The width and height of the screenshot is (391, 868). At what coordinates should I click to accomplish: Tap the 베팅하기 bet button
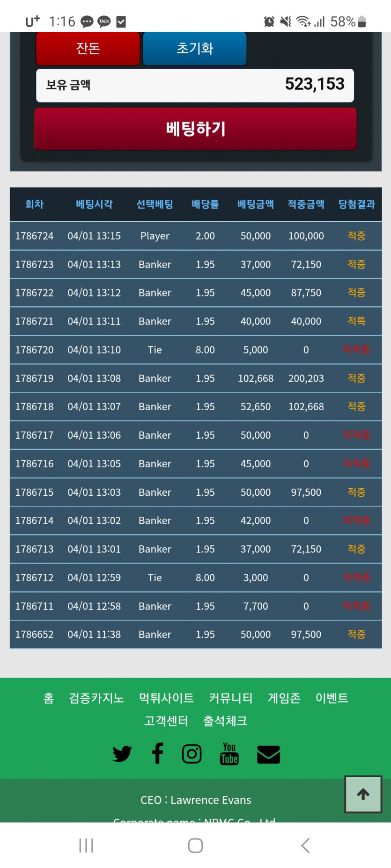(x=196, y=129)
